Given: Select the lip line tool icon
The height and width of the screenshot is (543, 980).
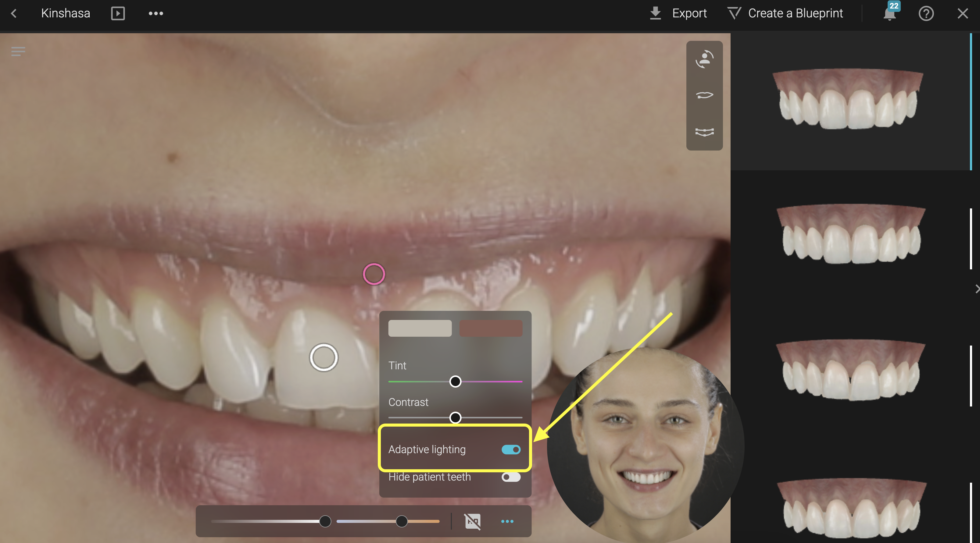Looking at the screenshot, I should point(704,95).
